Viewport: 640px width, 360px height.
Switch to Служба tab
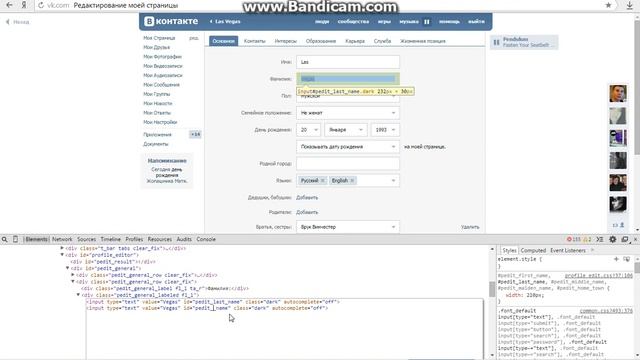point(382,41)
